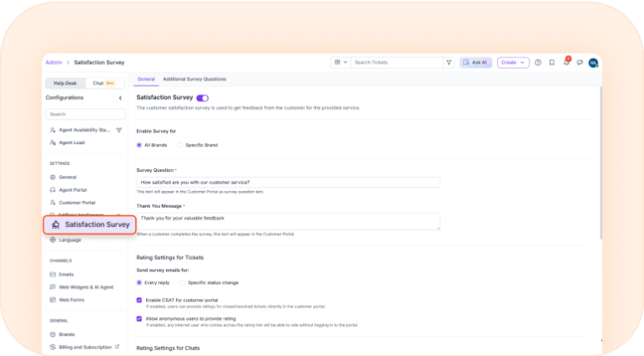Open the Customer Portal settings
The image size is (644, 356).
[77, 203]
